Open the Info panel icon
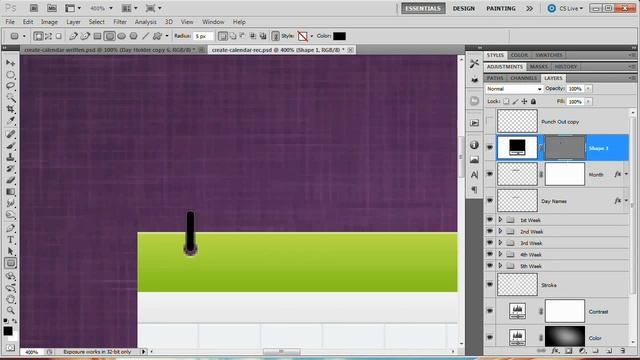Screen dimensions: 640x360 pyautogui.click(x=474, y=145)
